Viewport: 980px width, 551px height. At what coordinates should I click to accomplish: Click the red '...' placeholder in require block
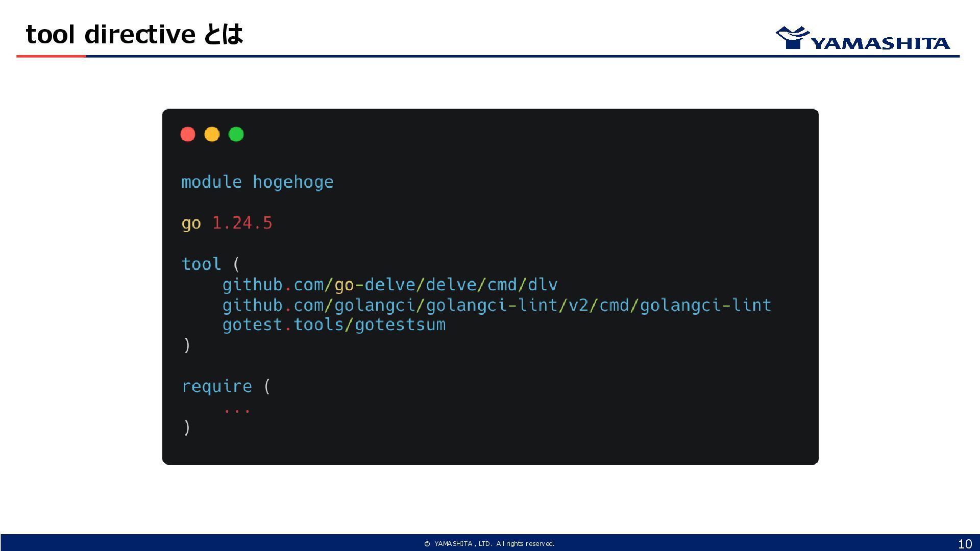coord(237,410)
